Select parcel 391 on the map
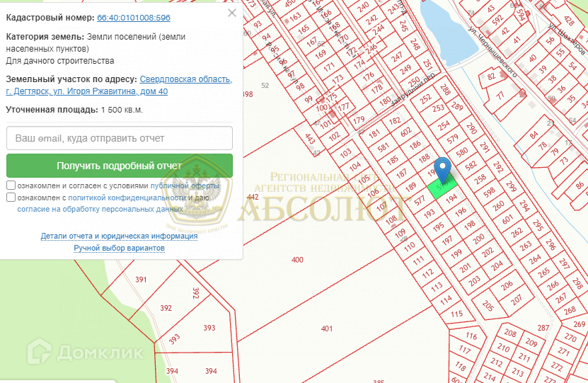588x383 pixels. click(x=141, y=280)
